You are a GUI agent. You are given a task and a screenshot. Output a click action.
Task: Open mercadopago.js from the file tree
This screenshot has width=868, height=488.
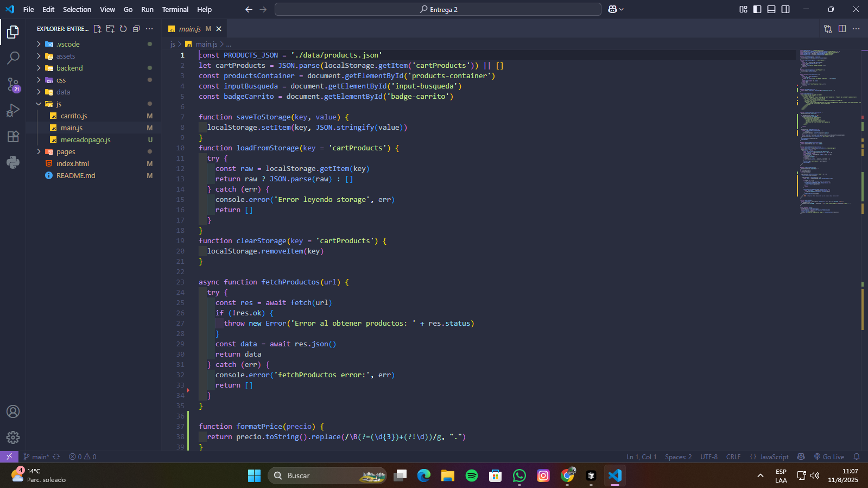point(93,140)
